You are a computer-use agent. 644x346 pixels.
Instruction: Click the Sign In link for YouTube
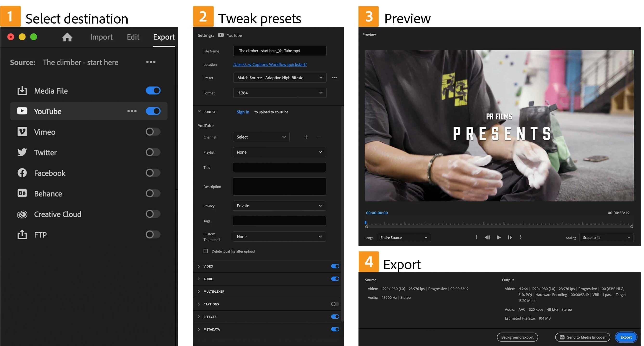243,112
